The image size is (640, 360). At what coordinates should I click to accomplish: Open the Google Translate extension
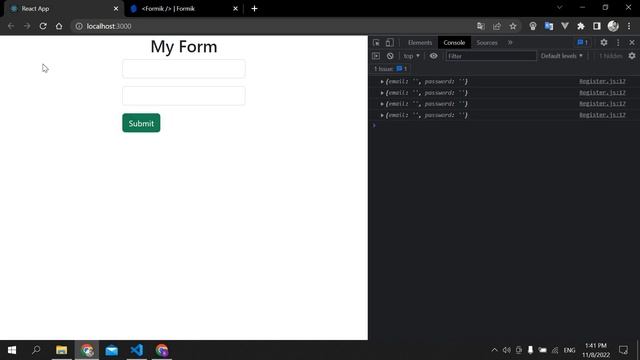(x=549, y=26)
